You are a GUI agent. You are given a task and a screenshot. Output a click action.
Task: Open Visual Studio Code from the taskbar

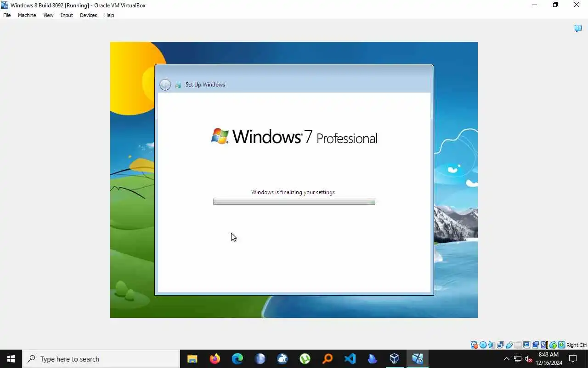(x=350, y=359)
